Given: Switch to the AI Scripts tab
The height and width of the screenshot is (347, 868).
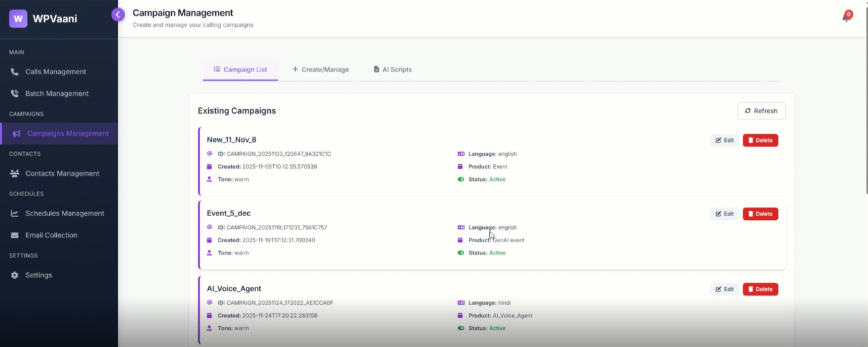Looking at the screenshot, I should (x=393, y=69).
